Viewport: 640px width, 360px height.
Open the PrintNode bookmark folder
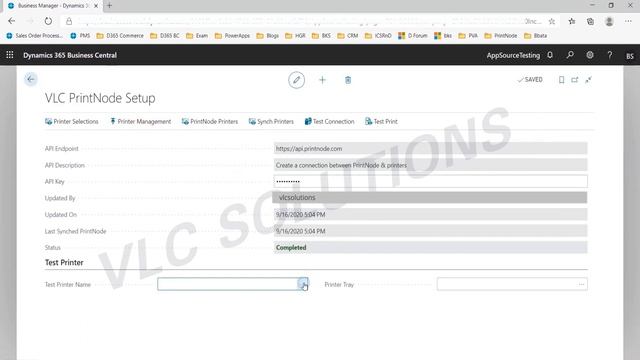point(501,36)
